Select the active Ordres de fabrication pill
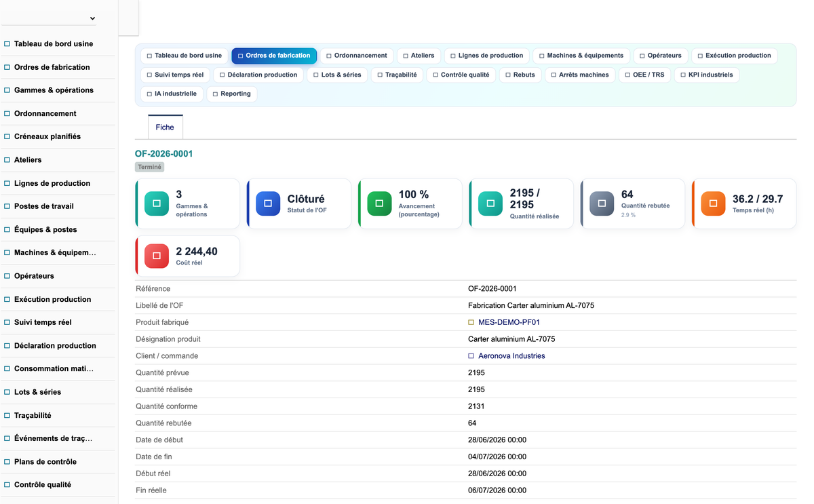Screen dimensions: 814x504 [274, 56]
